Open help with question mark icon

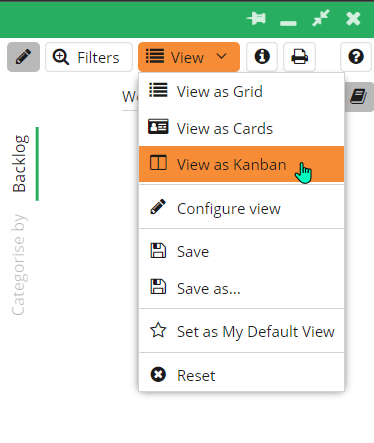(356, 57)
